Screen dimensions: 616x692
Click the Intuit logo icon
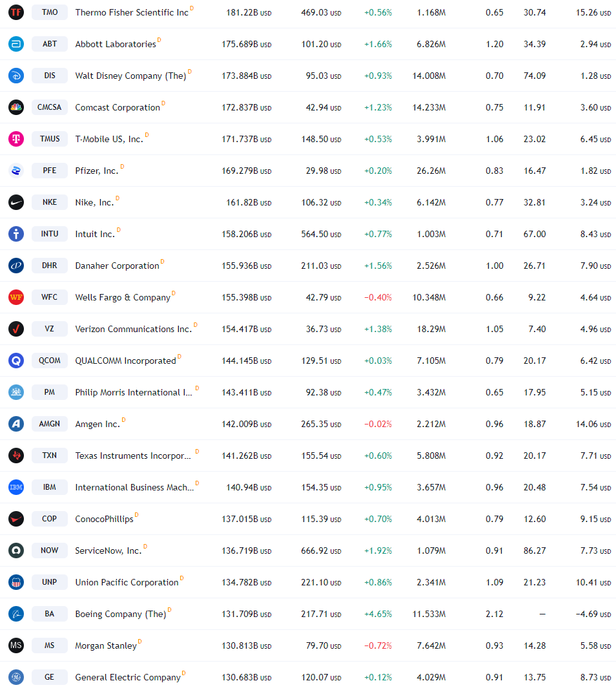(x=16, y=234)
